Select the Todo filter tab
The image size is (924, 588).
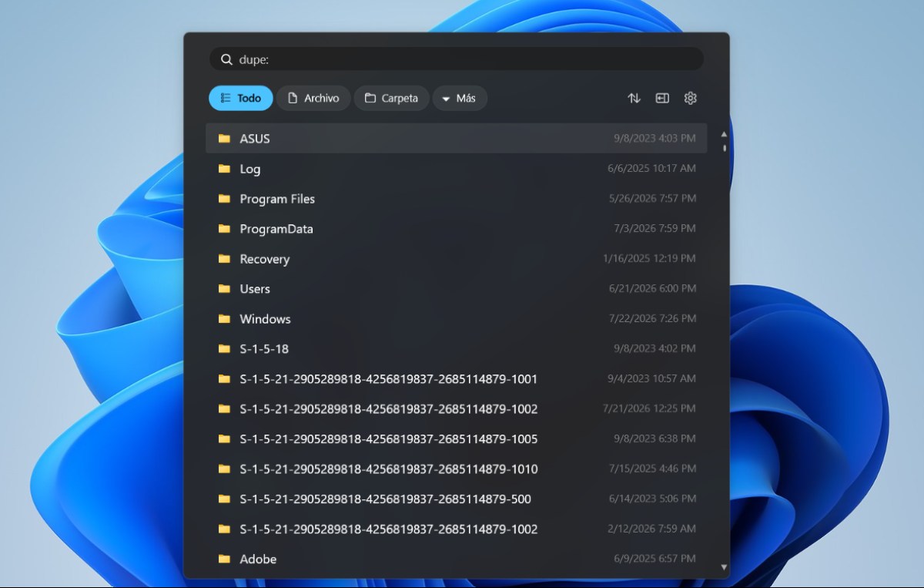(x=241, y=98)
